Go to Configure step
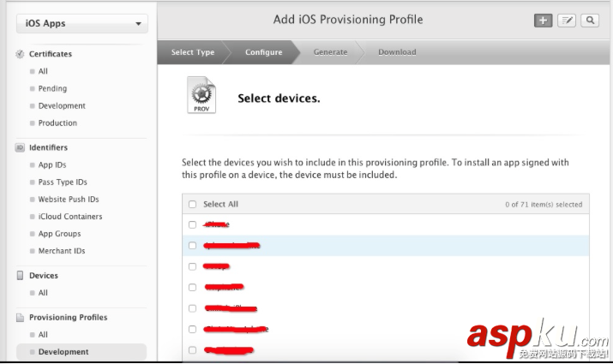 tap(263, 52)
